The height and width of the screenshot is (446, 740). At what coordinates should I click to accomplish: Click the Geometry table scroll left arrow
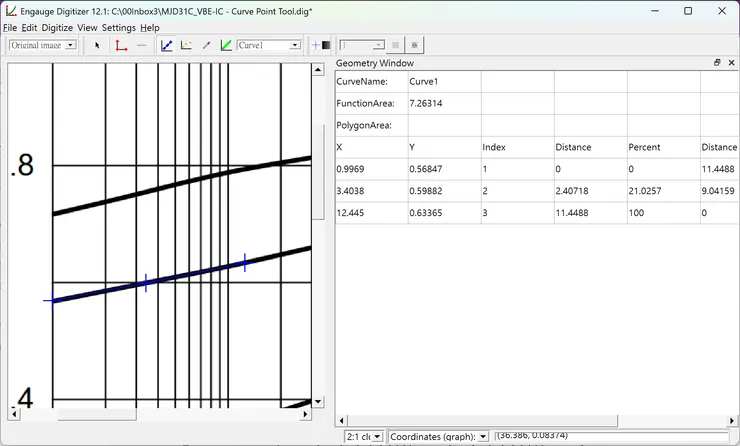[x=341, y=420]
